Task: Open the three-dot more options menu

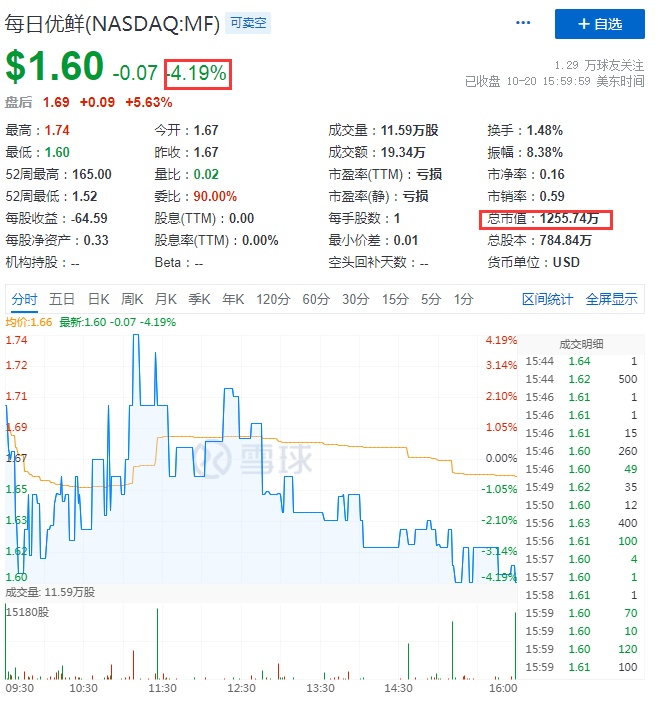Action: click(523, 23)
